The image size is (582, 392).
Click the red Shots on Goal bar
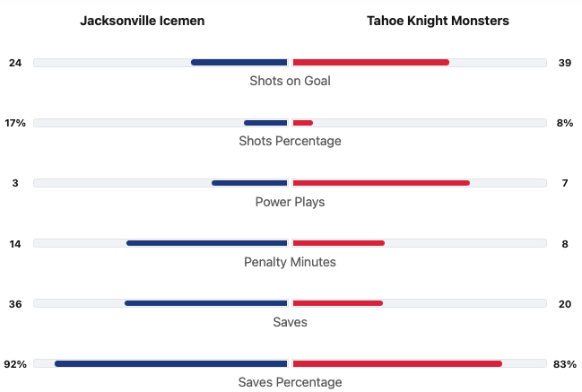pyautogui.click(x=370, y=63)
